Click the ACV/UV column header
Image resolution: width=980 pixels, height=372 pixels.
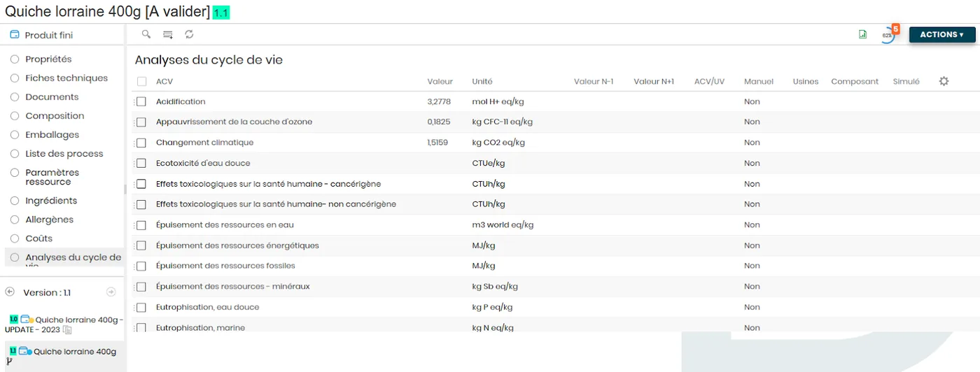(x=709, y=82)
